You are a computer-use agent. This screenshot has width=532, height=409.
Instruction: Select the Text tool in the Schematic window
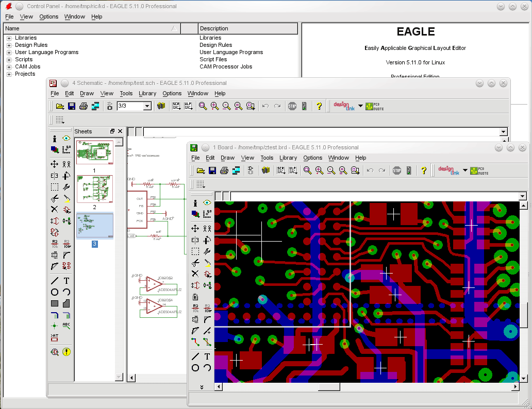pos(66,281)
